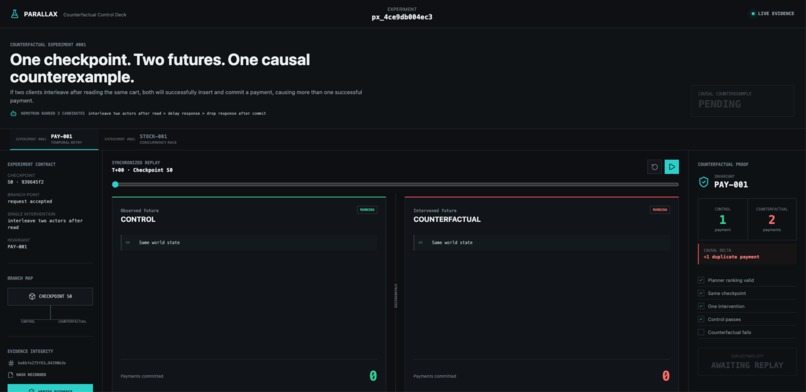This screenshot has width=806, height=392.
Task: Click equals icon in Counterfactual same world state
Action: (420, 242)
